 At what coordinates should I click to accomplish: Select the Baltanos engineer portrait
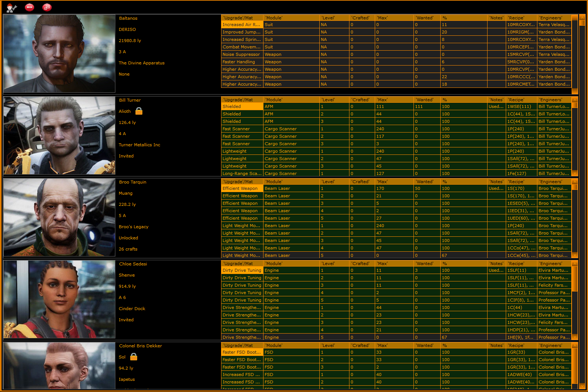tap(59, 54)
